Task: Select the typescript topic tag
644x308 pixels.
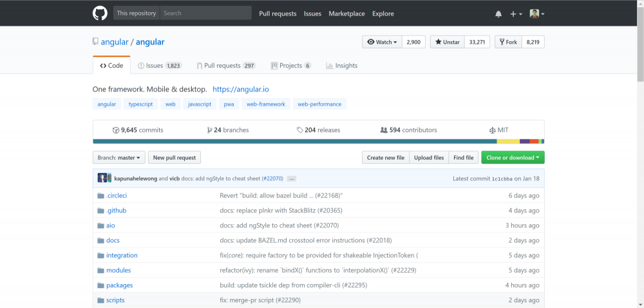Action: [140, 104]
